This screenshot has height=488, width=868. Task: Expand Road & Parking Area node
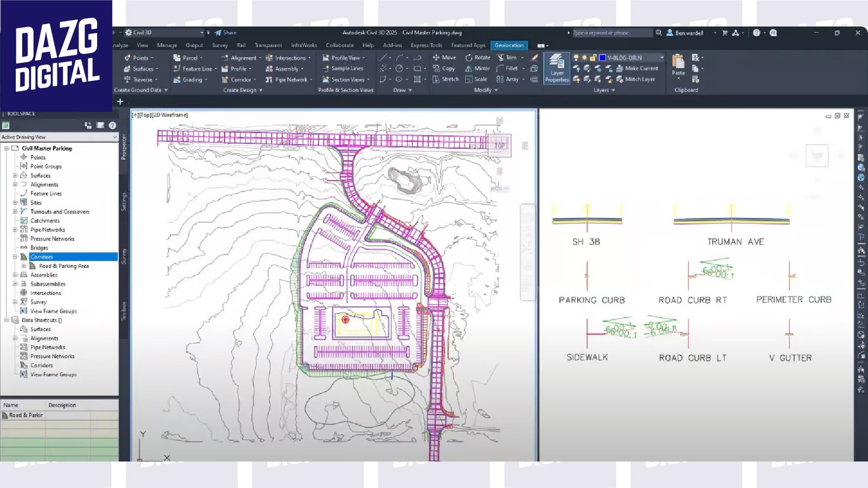(24, 266)
